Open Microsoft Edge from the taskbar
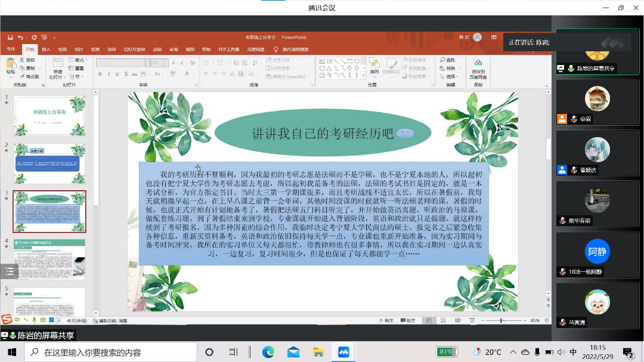The width and height of the screenshot is (644, 362). (268, 352)
